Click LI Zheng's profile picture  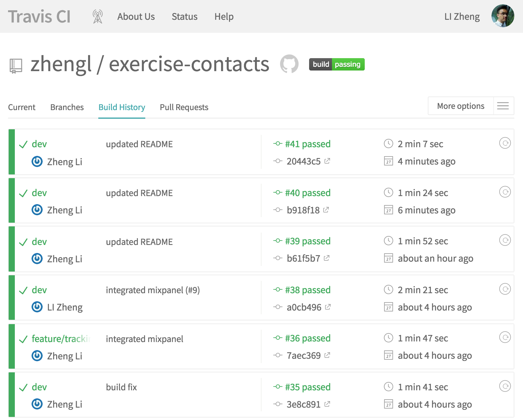pyautogui.click(x=502, y=16)
